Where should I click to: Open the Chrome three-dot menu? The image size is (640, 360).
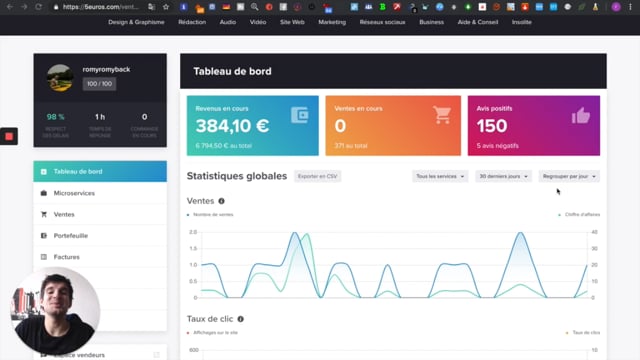(630, 7)
